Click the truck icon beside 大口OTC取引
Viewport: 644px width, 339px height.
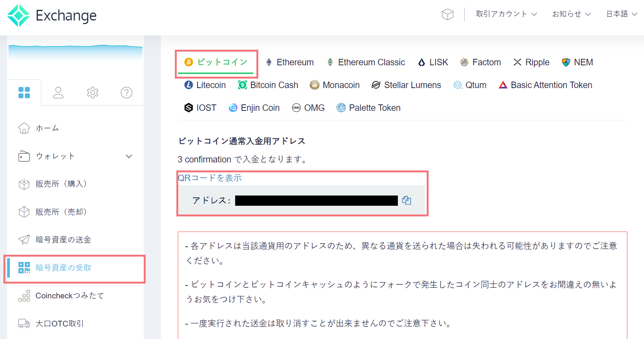click(x=24, y=323)
